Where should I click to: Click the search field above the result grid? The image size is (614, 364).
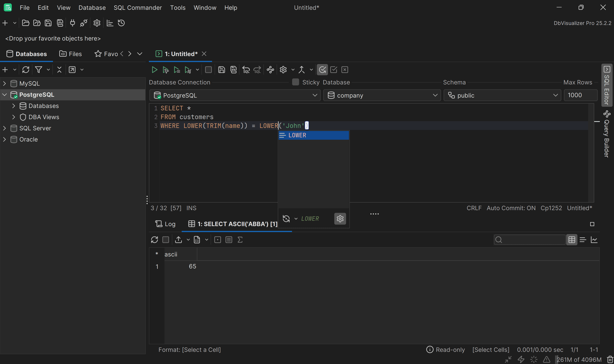pos(529,240)
